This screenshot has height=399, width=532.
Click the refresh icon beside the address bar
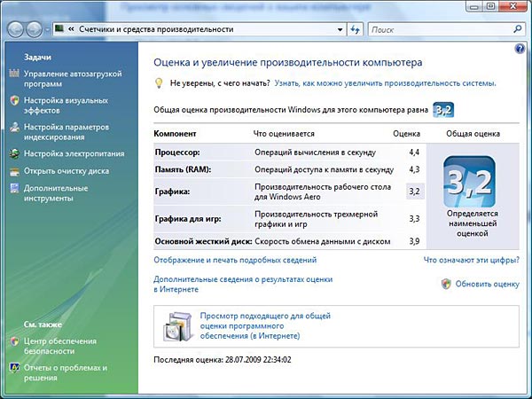point(355,29)
